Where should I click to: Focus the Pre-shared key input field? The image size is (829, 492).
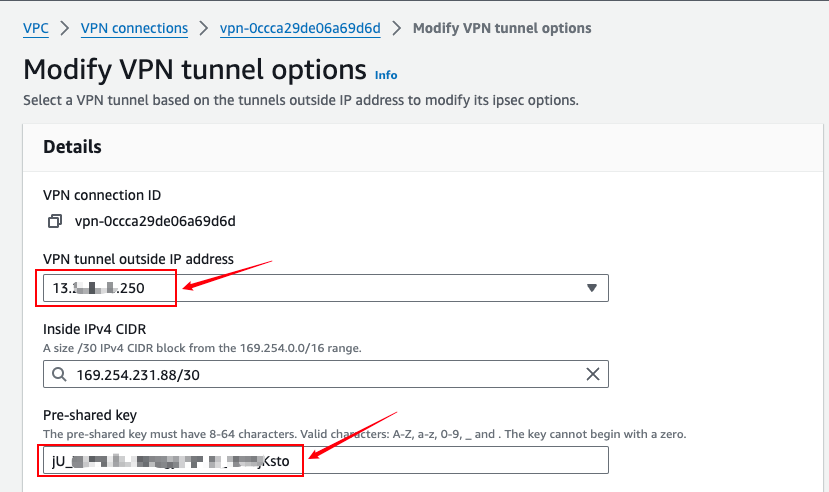(x=326, y=460)
